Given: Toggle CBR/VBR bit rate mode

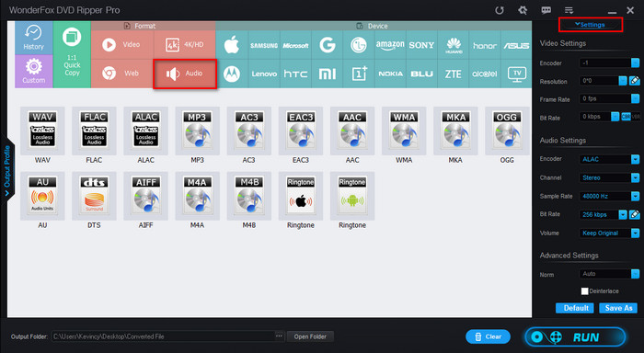Looking at the screenshot, I should tap(630, 117).
